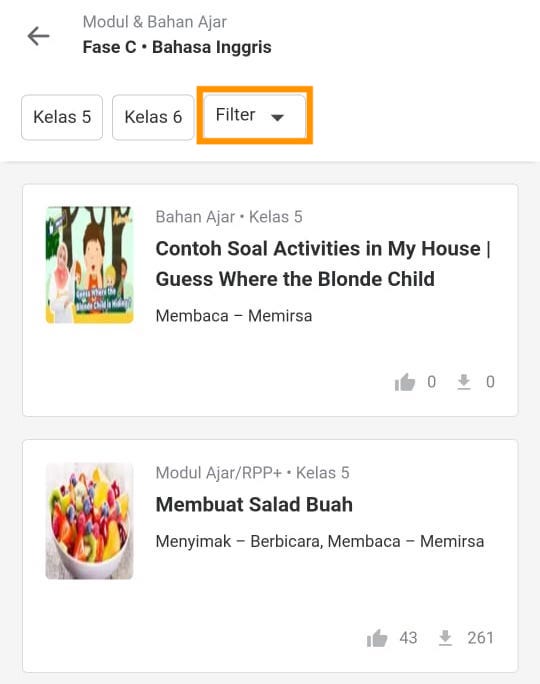Click the Modul & Bahan Ajar header label
Screen dimensions: 540x684
point(155,22)
